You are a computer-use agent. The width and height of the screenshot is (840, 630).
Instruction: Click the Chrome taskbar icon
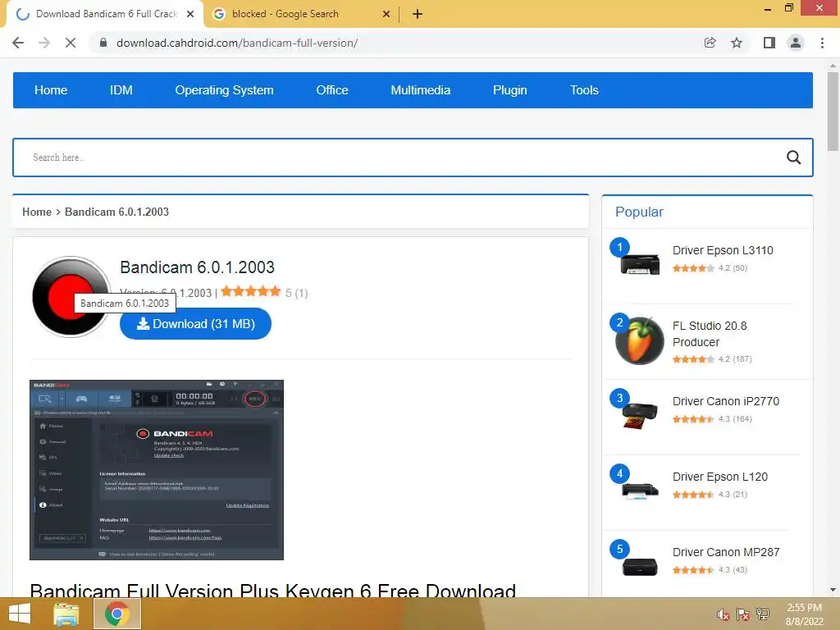coord(117,614)
